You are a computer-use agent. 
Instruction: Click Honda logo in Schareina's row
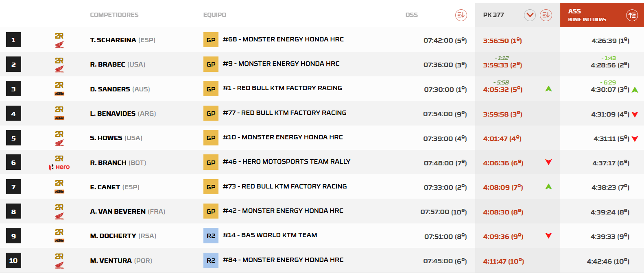(59, 45)
